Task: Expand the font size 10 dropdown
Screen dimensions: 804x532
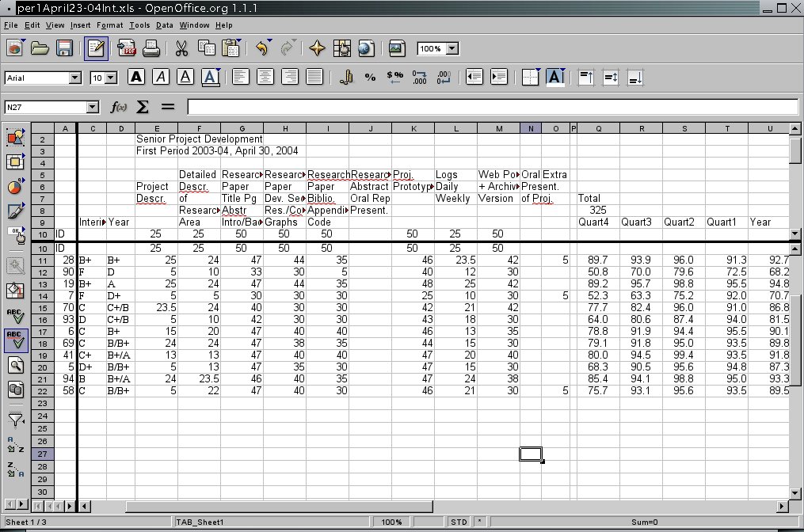Action: [111, 78]
